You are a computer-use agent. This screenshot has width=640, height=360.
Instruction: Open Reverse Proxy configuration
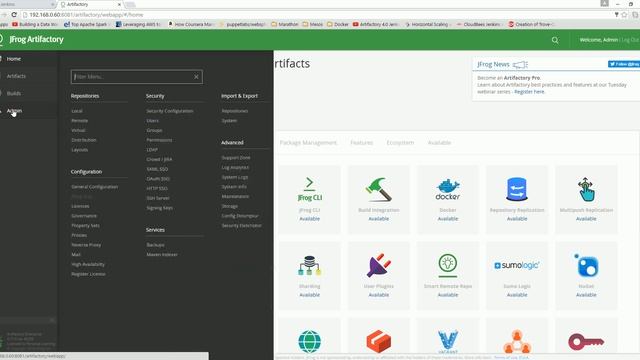tap(86, 245)
